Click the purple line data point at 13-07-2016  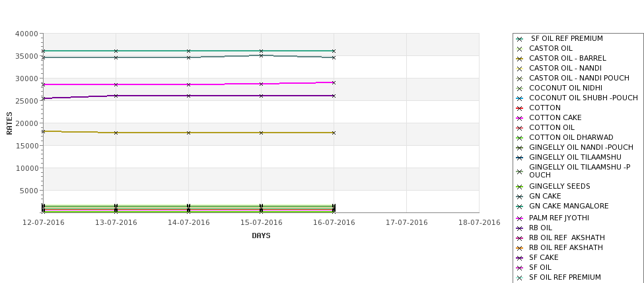[x=116, y=96]
